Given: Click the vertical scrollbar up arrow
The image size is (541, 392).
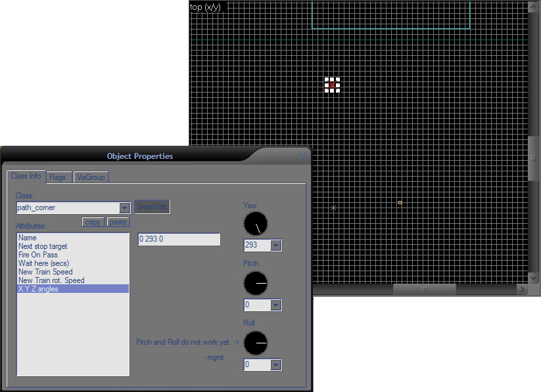Looking at the screenshot, I should pyautogui.click(x=533, y=7).
